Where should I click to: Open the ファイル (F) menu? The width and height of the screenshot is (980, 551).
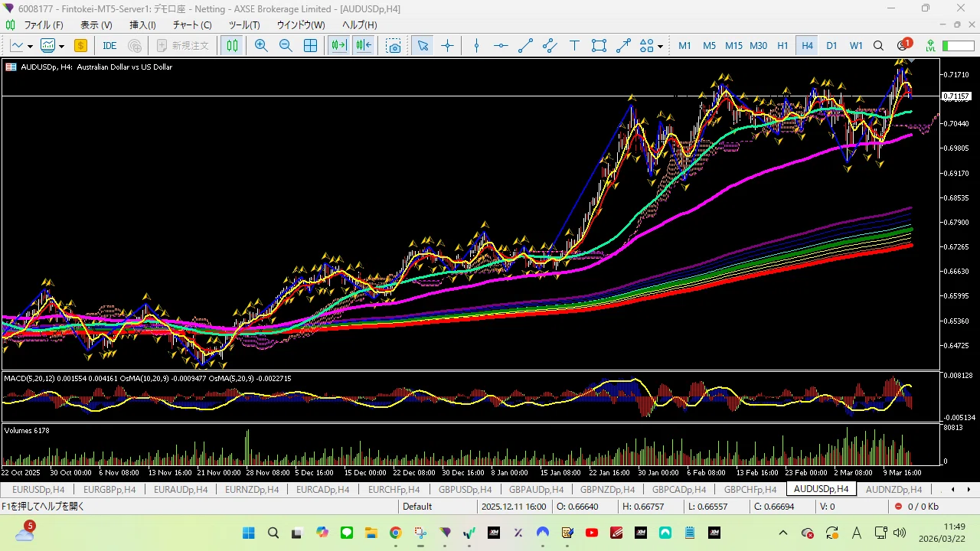pos(44,24)
